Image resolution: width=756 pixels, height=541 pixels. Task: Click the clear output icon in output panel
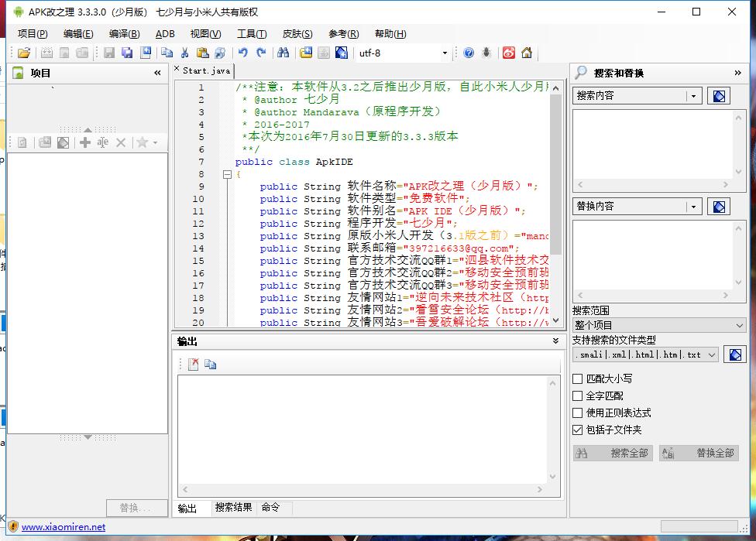(194, 365)
